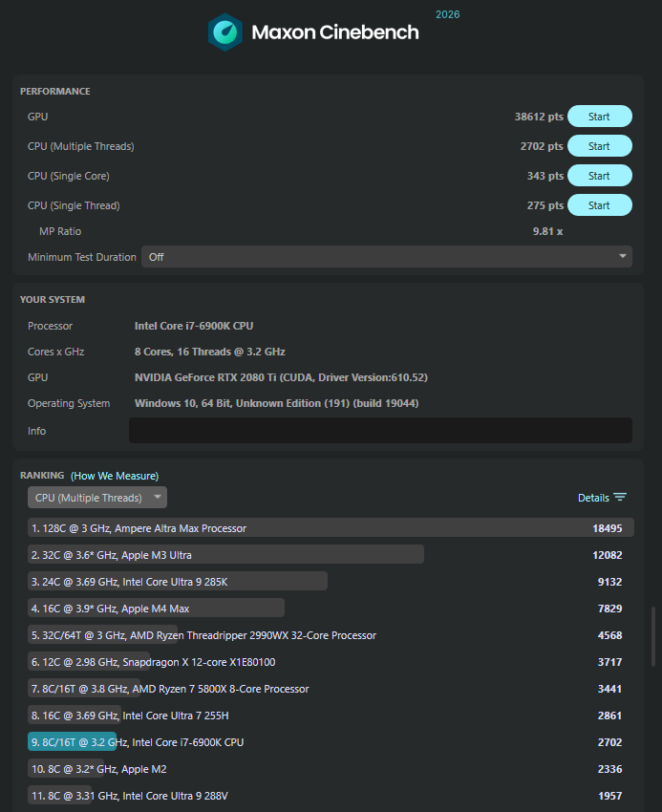Click the 2702 pts multi-thread score
Viewport: 662px width, 812px height.
[542, 146]
